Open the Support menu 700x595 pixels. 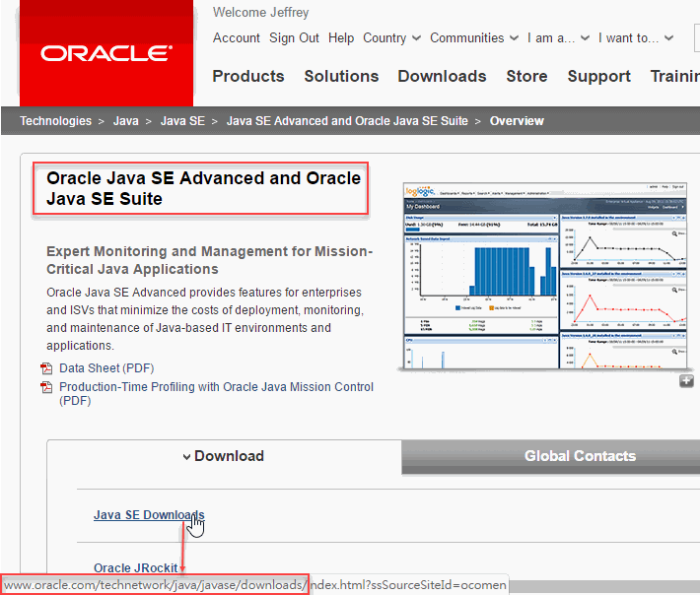[599, 76]
